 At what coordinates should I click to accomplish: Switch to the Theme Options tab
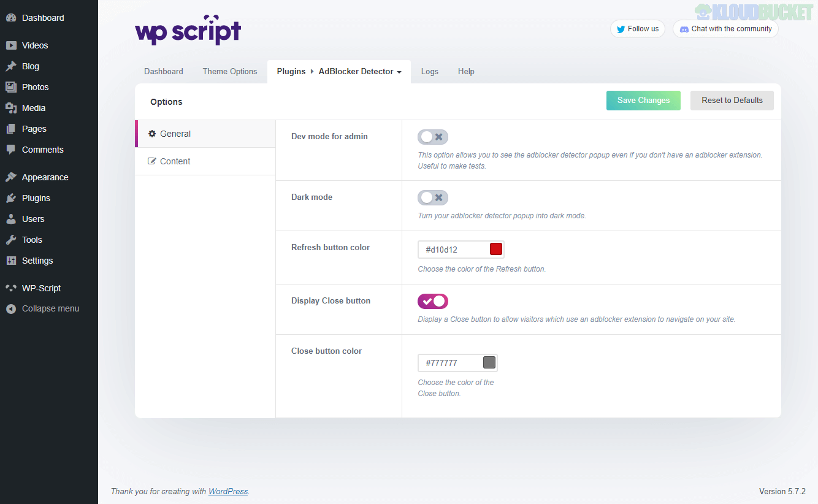click(x=230, y=72)
